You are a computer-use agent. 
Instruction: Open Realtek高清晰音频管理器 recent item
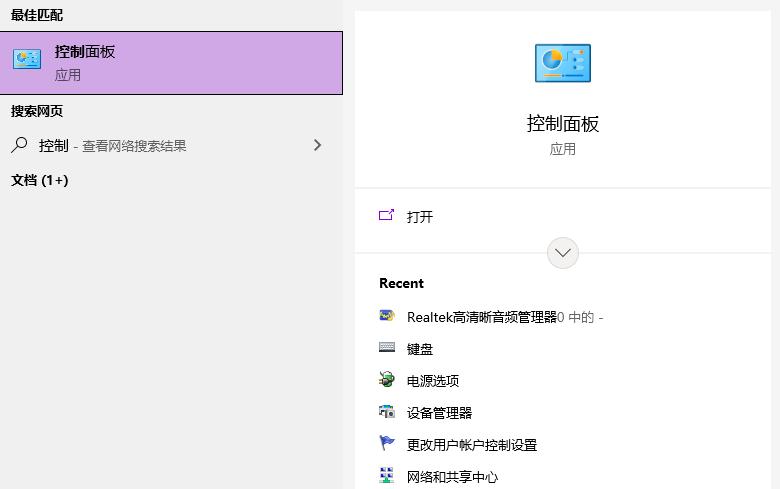click(505, 317)
